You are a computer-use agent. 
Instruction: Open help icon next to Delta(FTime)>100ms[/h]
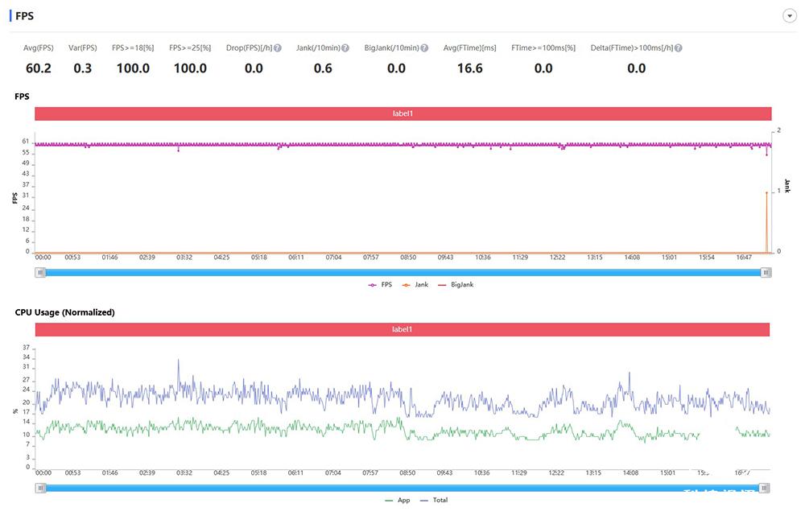pos(678,47)
